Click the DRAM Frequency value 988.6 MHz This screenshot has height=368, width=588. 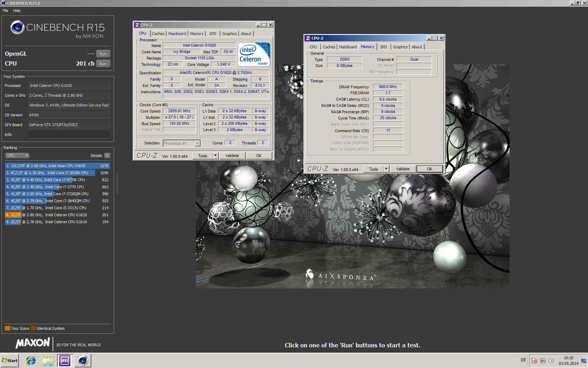click(388, 87)
